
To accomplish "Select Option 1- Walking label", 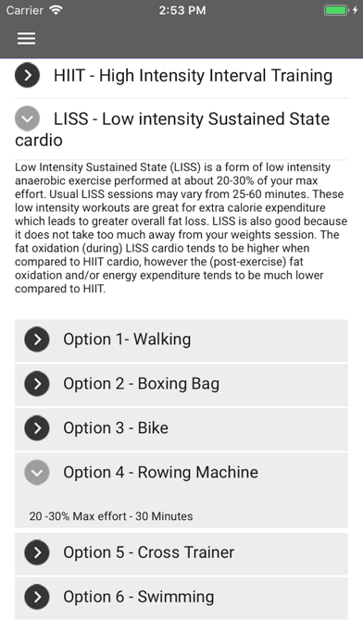I will tap(127, 340).
